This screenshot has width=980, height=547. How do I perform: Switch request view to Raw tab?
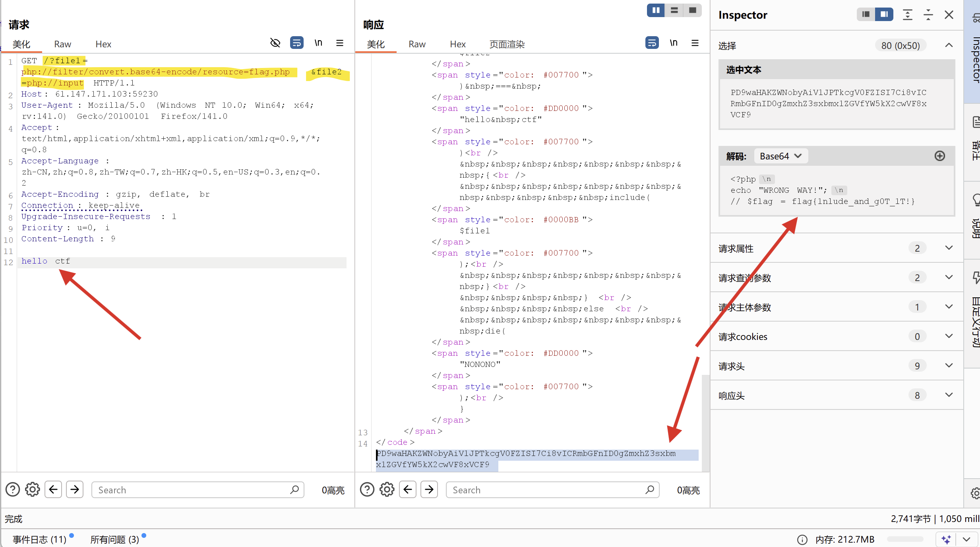pyautogui.click(x=62, y=44)
